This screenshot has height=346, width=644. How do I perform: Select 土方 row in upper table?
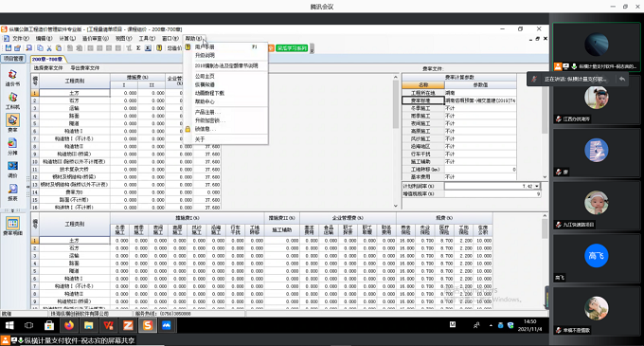(74, 93)
